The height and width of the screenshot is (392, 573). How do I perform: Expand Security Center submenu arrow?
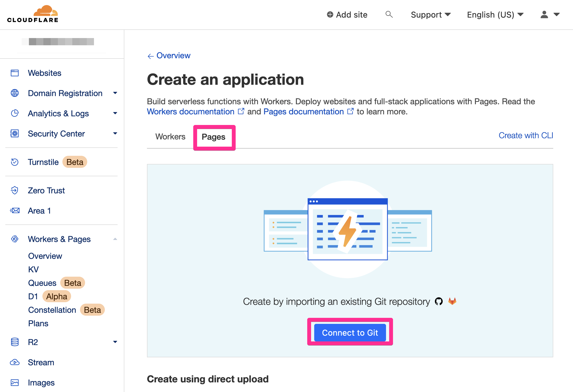(115, 134)
